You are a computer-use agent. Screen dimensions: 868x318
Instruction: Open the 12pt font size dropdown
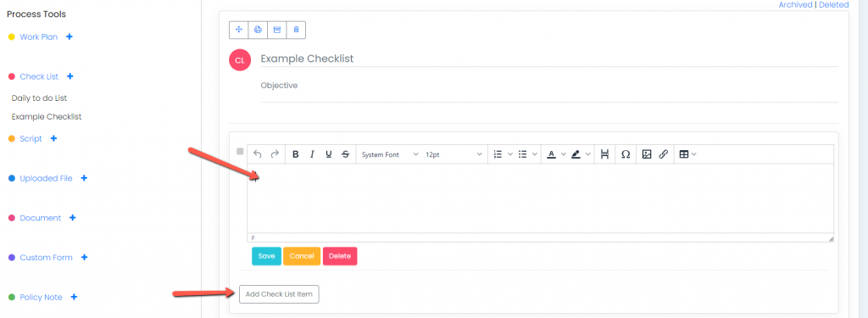point(454,154)
